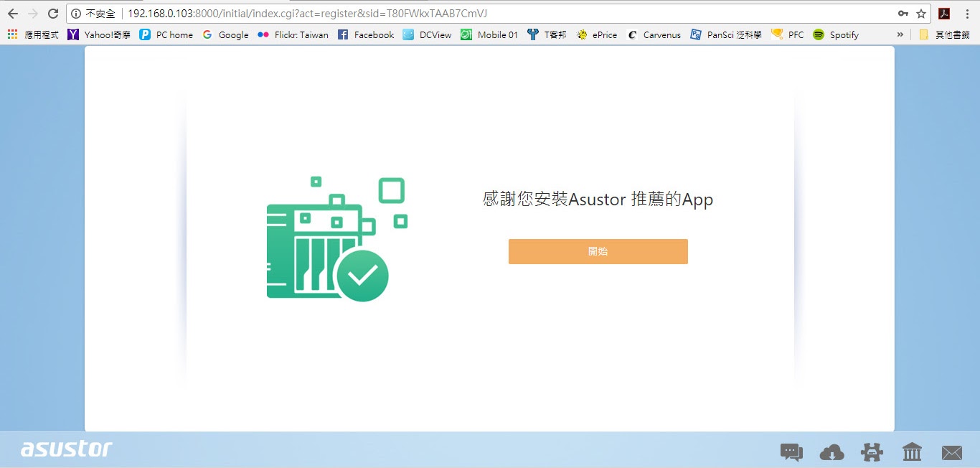Open the PanSci 泛科學 bookmark
This screenshot has width=980, height=468.
pyautogui.click(x=726, y=34)
